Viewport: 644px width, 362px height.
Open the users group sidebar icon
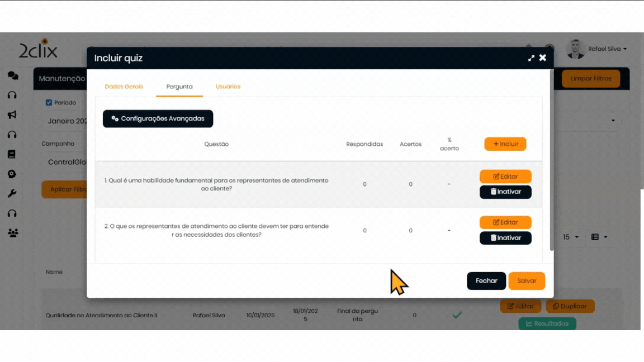click(12, 233)
